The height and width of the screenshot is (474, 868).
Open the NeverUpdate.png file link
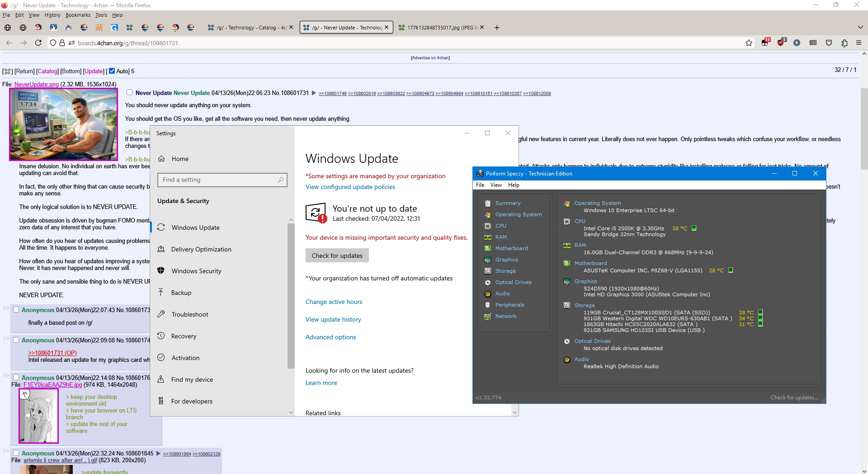(x=36, y=84)
